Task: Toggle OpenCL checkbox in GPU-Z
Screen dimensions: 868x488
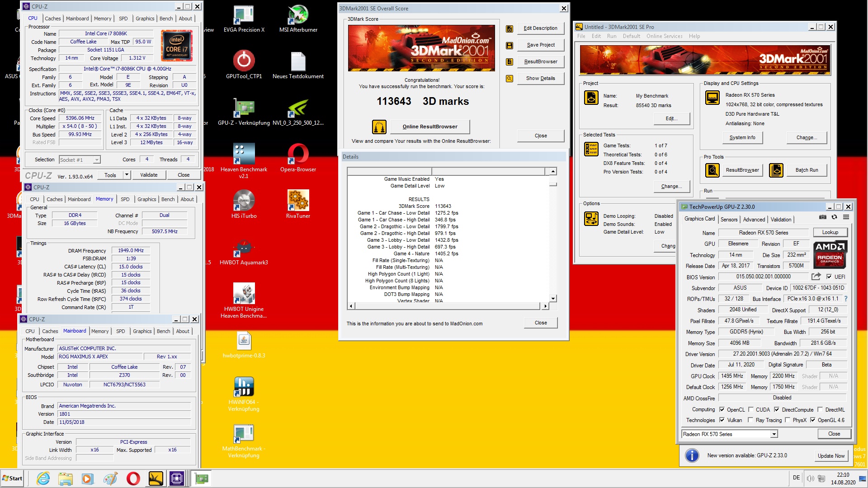Action: 722,410
